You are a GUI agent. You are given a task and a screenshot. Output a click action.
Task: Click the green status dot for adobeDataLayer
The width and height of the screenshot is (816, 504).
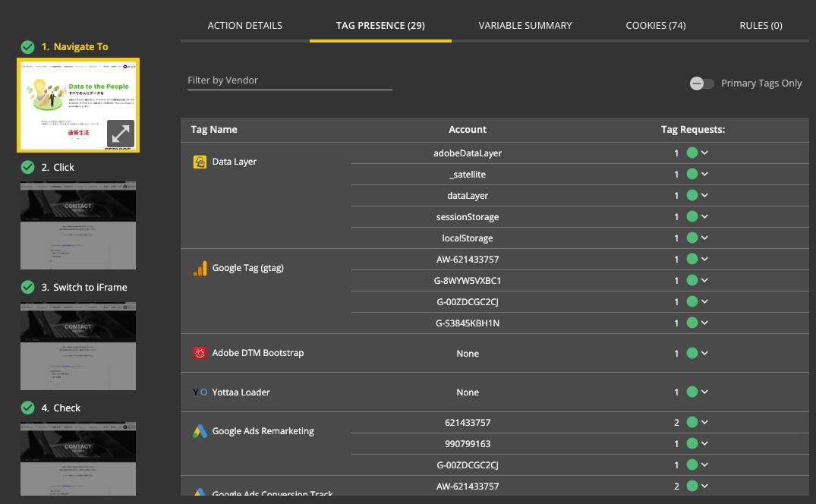click(x=692, y=153)
